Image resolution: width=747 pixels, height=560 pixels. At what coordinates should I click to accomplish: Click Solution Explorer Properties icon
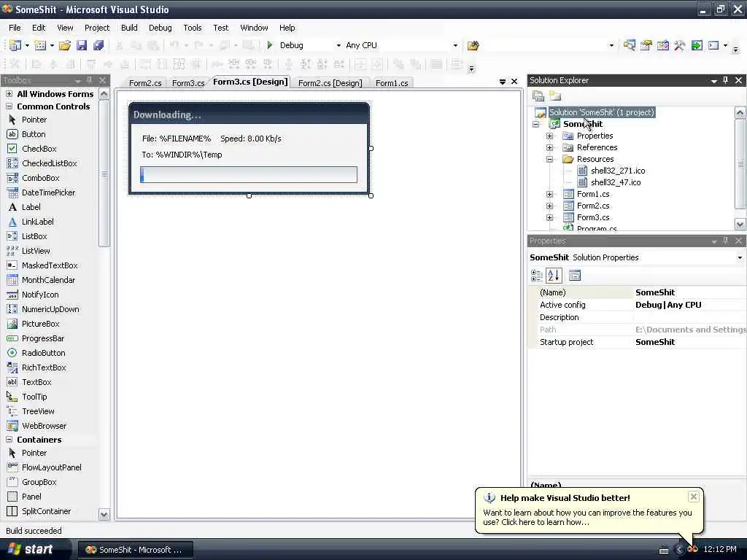click(538, 96)
